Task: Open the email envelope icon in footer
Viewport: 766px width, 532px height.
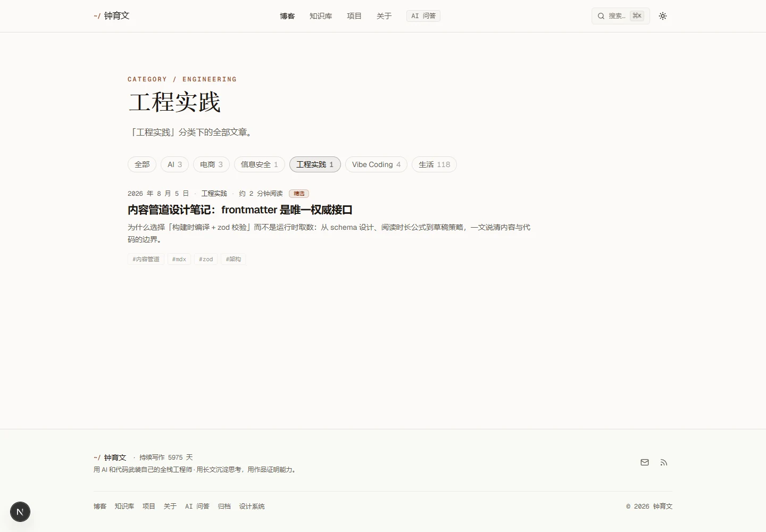Action: (645, 462)
